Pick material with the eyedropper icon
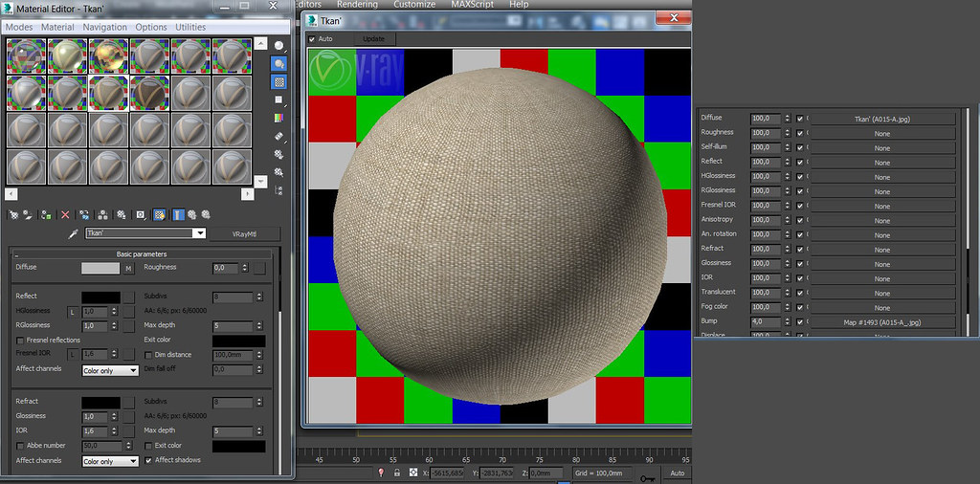The image size is (980, 484). (x=73, y=233)
